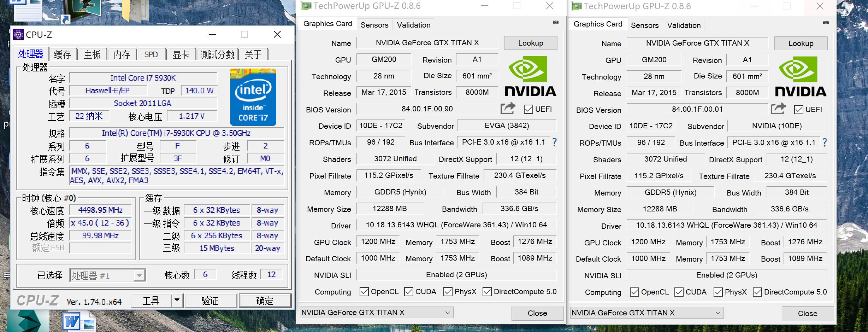Click the 额定 FSB empty field in CPU-Z
This screenshot has height=332, width=868.
coord(100,248)
